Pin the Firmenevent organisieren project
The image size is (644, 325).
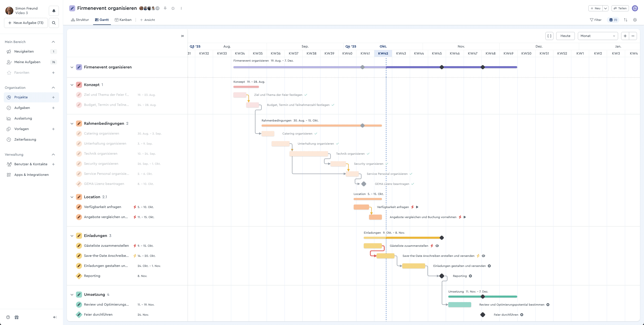pyautogui.click(x=165, y=8)
